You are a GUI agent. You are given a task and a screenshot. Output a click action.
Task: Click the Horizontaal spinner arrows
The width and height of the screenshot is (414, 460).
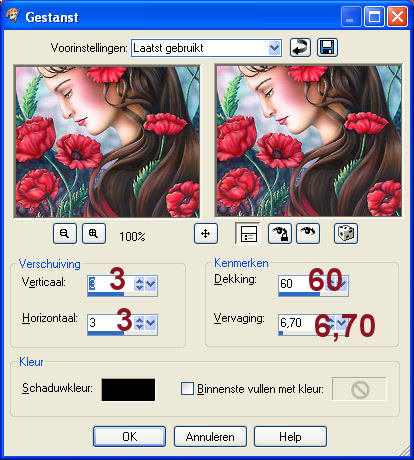(139, 323)
